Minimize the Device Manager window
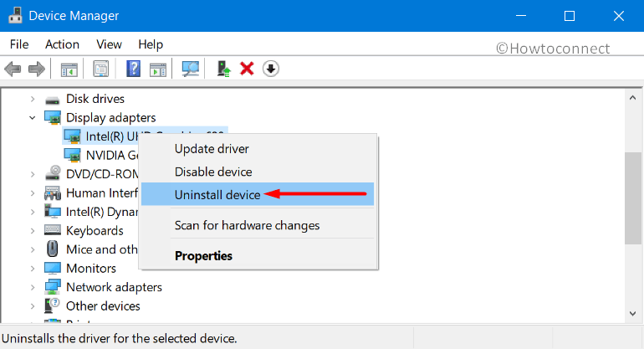The height and width of the screenshot is (349, 644). pyautogui.click(x=521, y=16)
